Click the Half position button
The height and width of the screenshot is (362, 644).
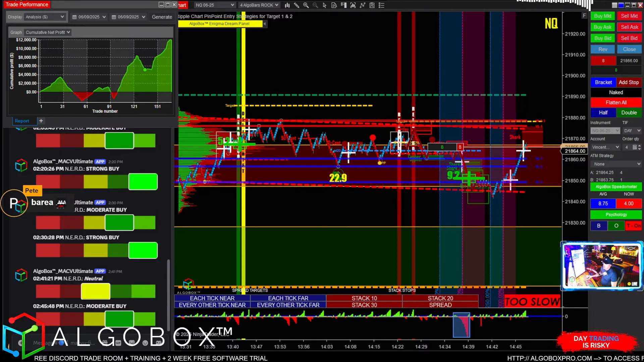[x=603, y=113]
